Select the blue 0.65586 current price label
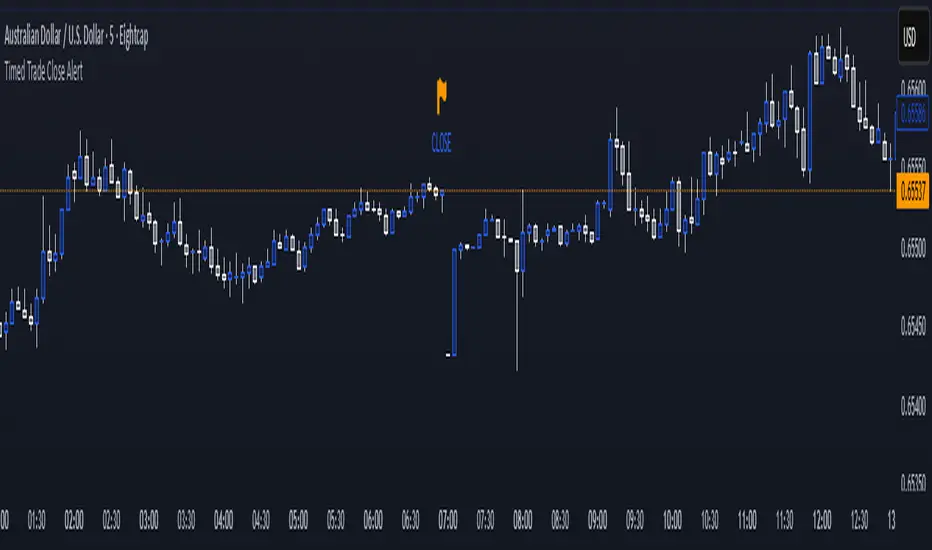The image size is (932, 550). 912,112
